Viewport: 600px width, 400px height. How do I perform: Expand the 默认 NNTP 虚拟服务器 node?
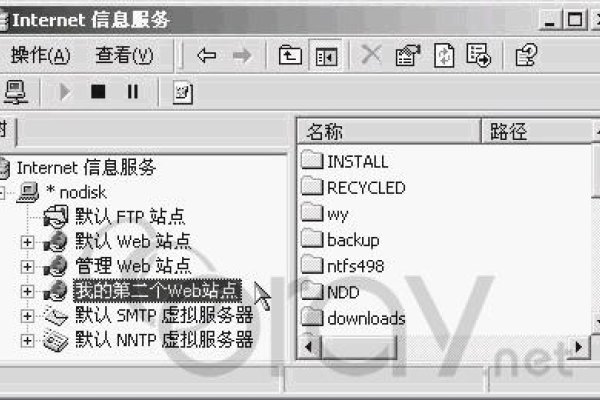pyautogui.click(x=27, y=341)
